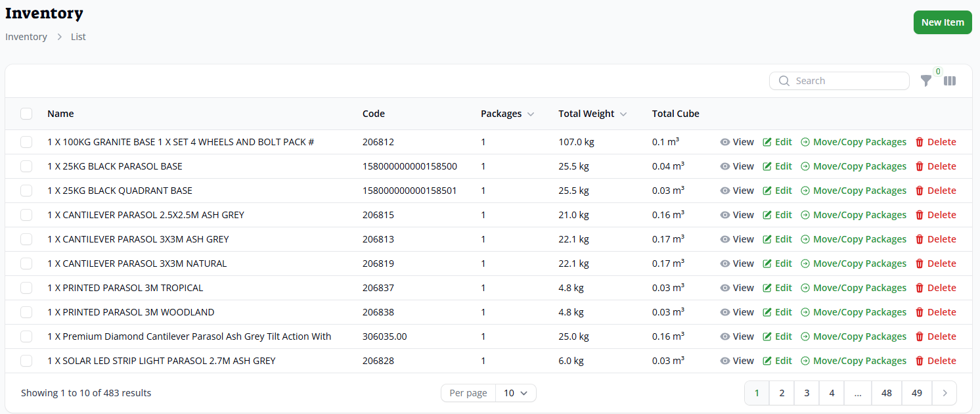Open the Per page dropdown showing 10
Screen dimensions: 980x414
click(516, 393)
